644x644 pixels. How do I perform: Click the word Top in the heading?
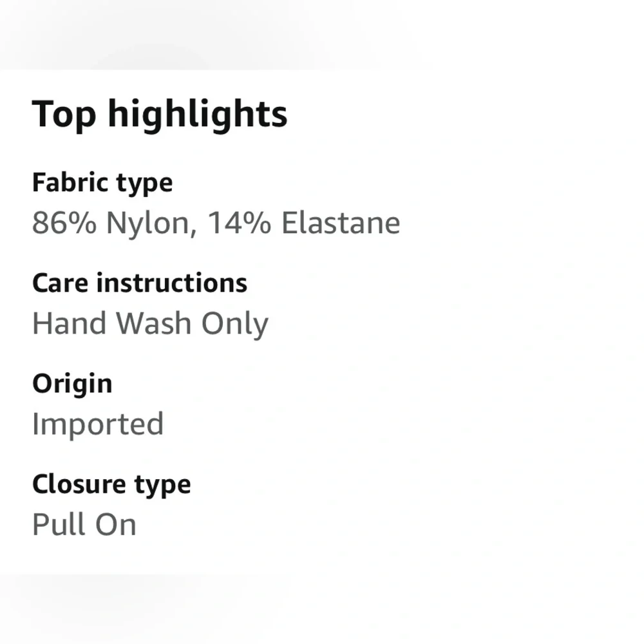pos(64,116)
